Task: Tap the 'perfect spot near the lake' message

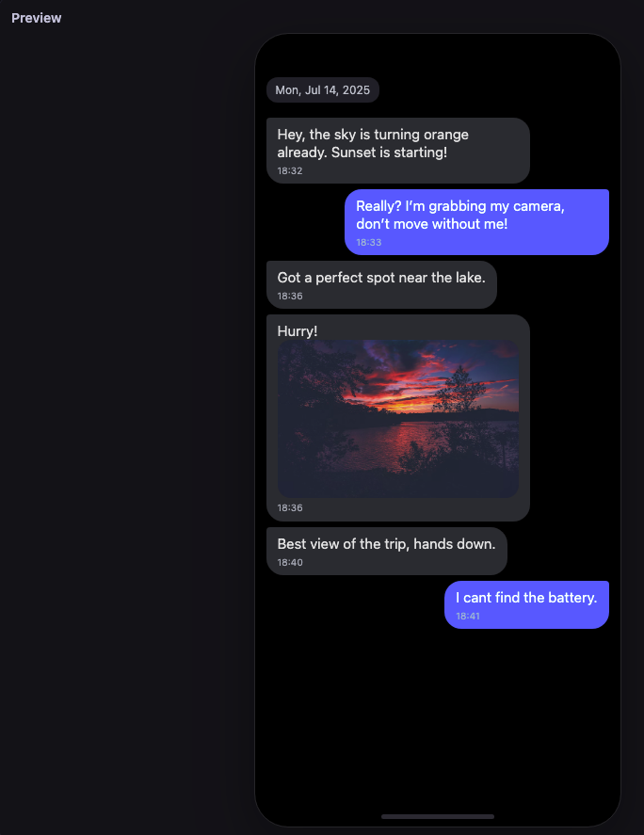Action: [x=381, y=285]
